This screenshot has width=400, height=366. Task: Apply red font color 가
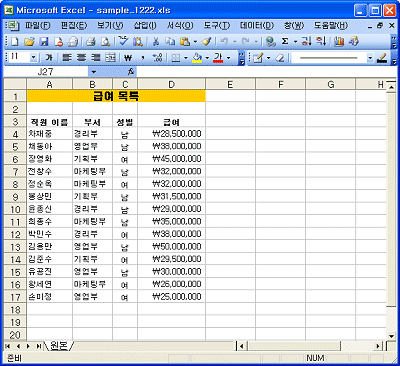218,58
